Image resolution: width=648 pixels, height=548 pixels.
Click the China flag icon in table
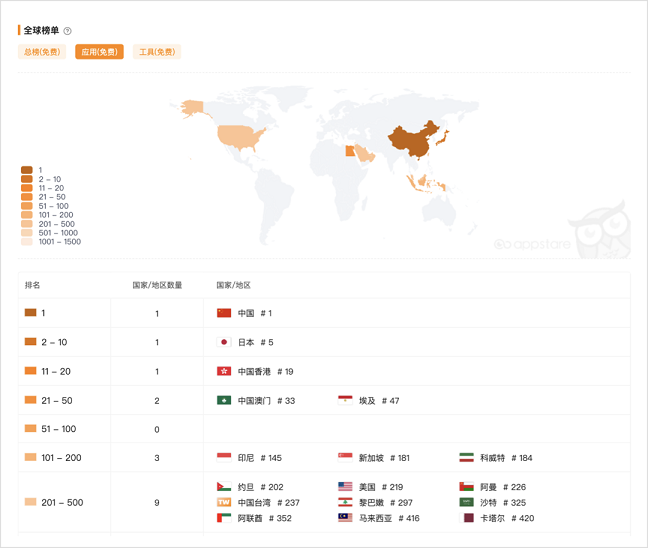coord(224,313)
